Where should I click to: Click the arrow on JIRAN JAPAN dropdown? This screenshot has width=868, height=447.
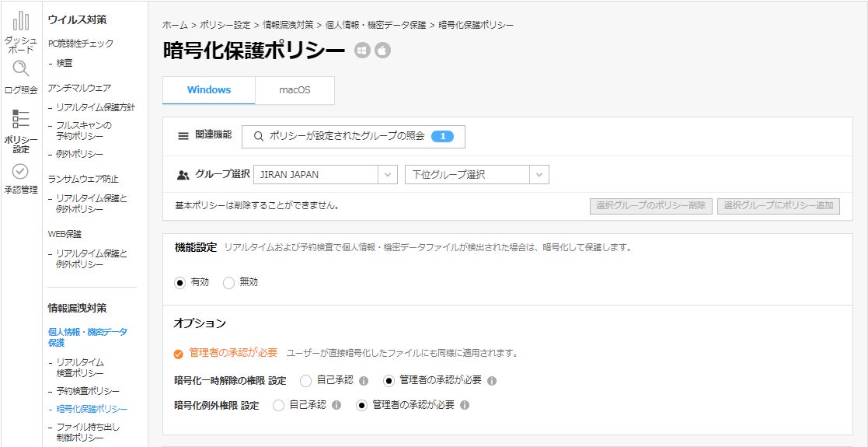pos(388,174)
